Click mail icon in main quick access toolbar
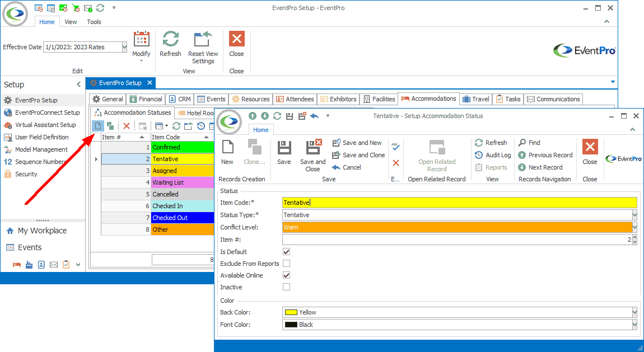Viewport: 644px width, 352px height. tap(88, 8)
